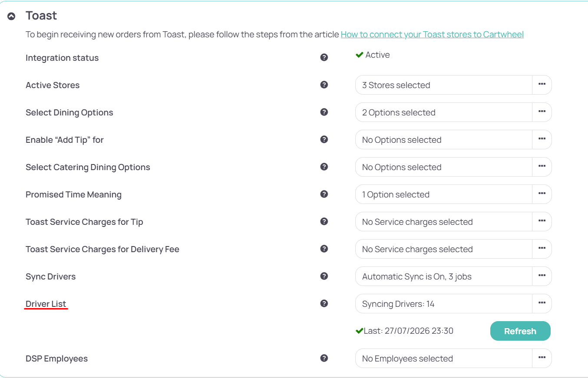Open the ellipsis menu for Sync Drivers
Viewport: 588px width, 378px height.
pyautogui.click(x=542, y=276)
